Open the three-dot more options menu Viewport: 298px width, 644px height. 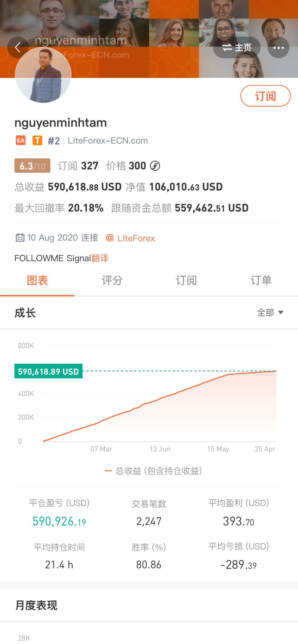pos(278,47)
